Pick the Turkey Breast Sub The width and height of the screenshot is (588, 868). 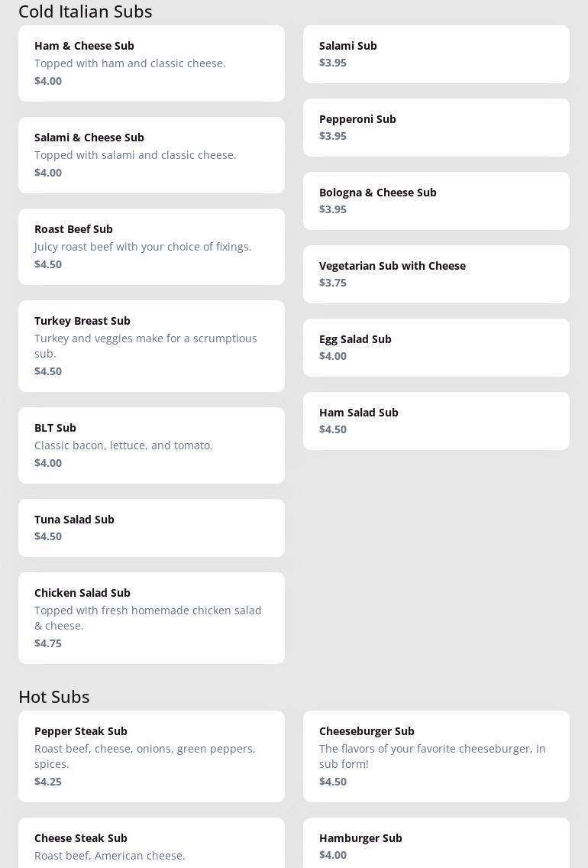point(151,346)
